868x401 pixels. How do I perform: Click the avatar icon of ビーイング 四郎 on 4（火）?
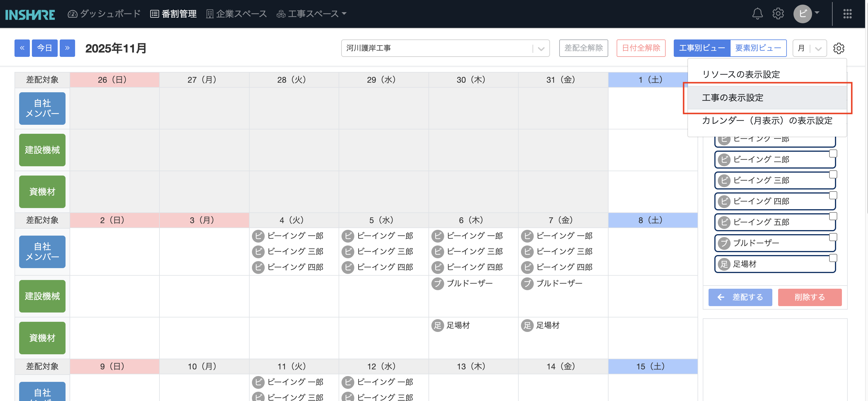point(258,267)
